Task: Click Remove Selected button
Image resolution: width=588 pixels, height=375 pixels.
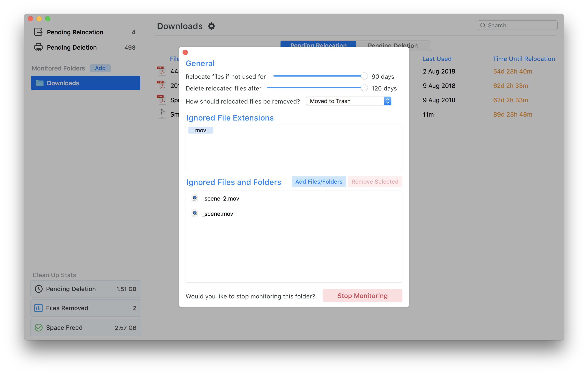Action: (375, 182)
